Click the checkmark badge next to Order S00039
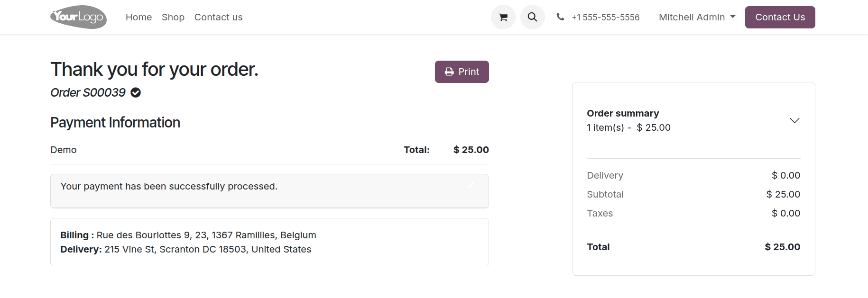The height and width of the screenshot is (298, 868). 135,92
